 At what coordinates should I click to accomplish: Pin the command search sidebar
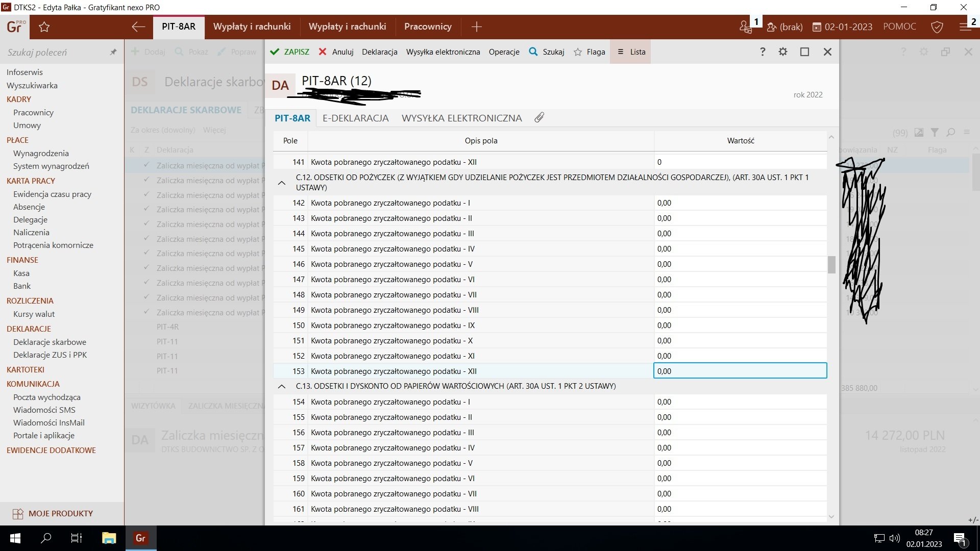113,52
